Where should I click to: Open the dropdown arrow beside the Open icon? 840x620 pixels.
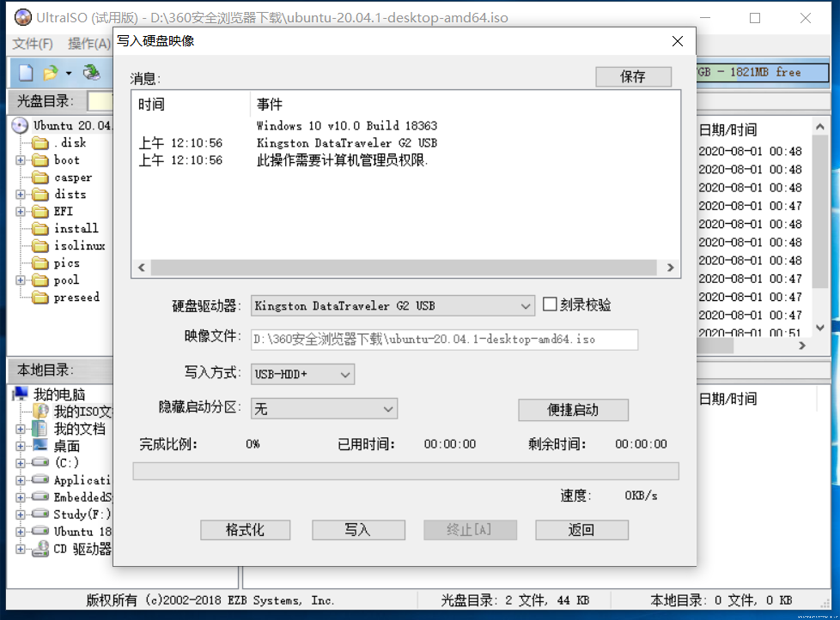click(69, 73)
